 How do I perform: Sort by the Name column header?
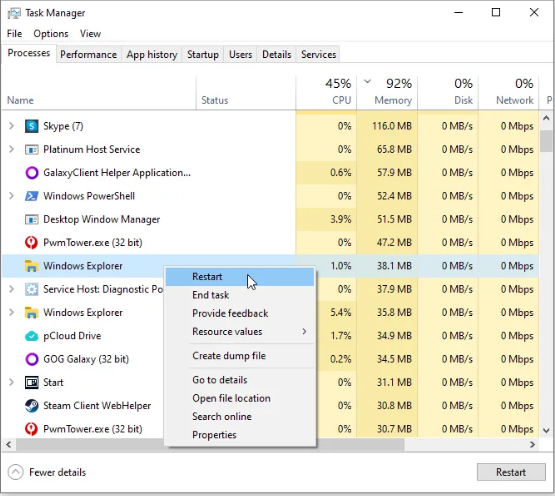point(99,93)
